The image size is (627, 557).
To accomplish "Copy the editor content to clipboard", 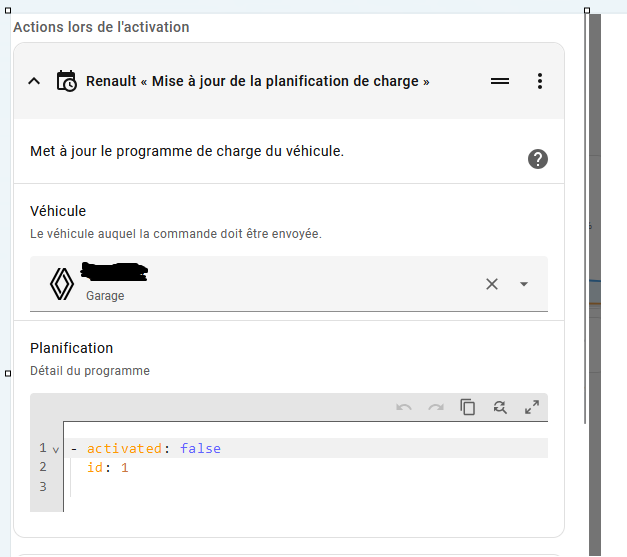I will click(x=467, y=407).
